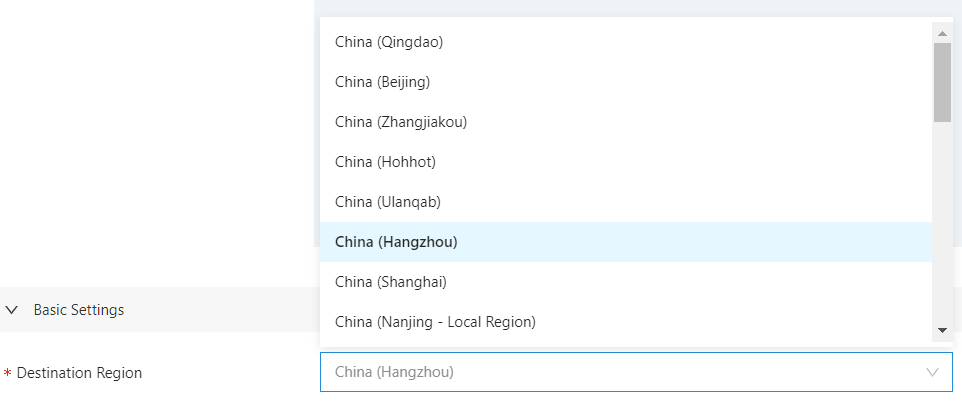Click the Basic Settings header text
Image resolution: width=962 pixels, height=403 pixels.
[x=79, y=310]
